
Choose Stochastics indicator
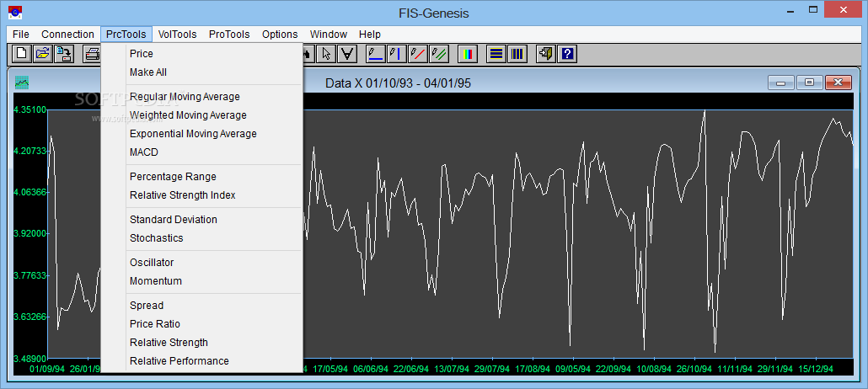tap(202, 238)
